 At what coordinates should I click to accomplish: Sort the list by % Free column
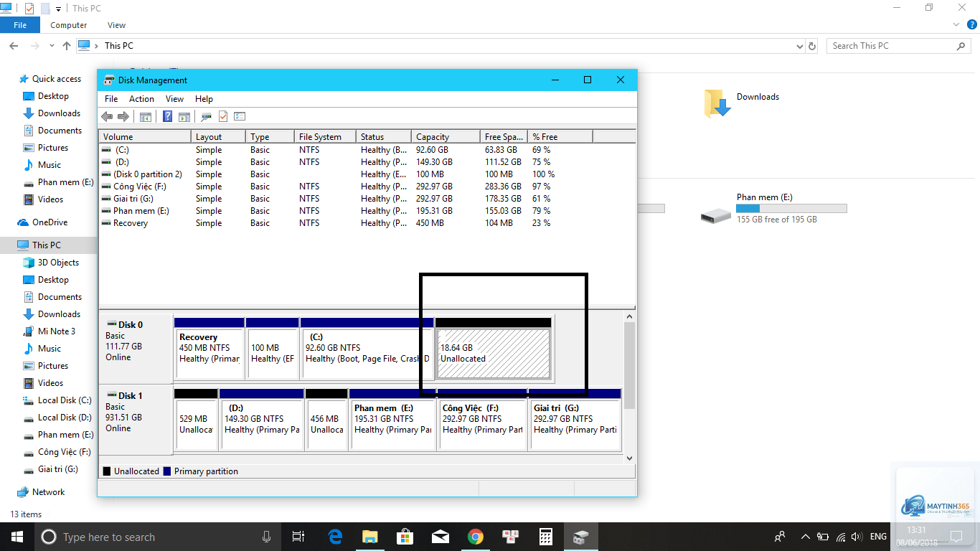pos(560,136)
